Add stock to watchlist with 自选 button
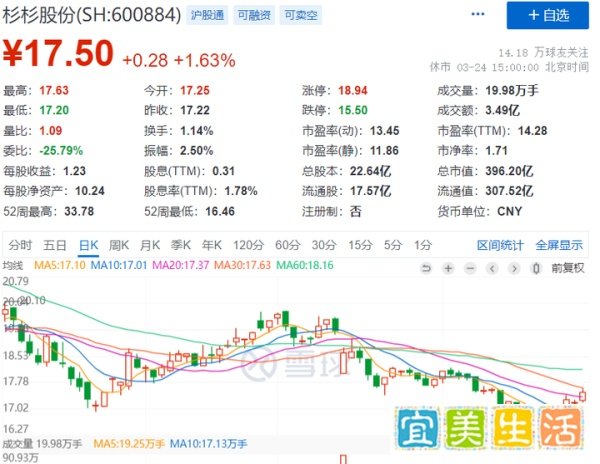This screenshot has height=464, width=600. 548,15
